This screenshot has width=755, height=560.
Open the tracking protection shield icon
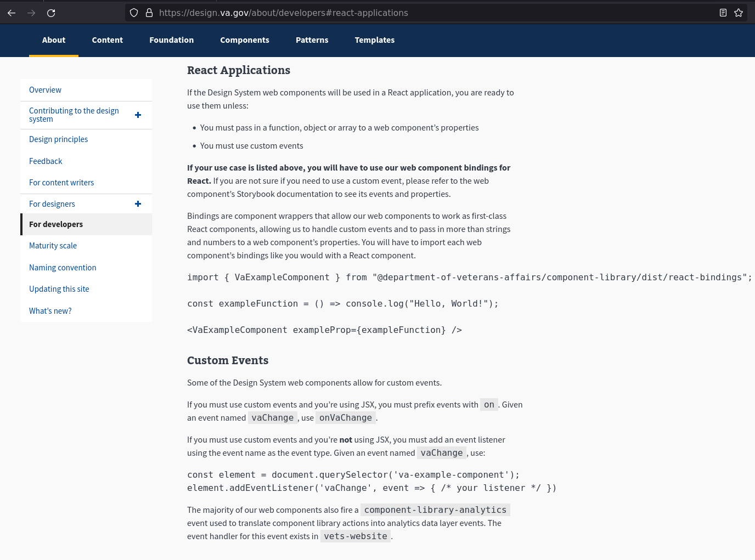tap(133, 13)
